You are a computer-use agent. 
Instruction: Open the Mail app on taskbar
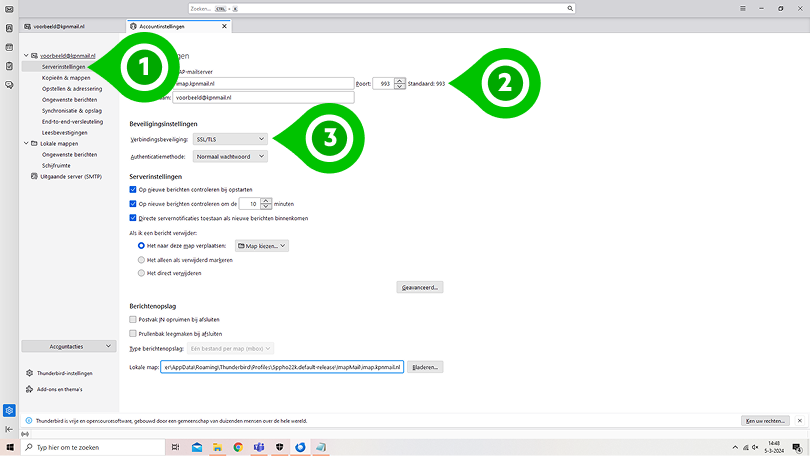(x=197, y=447)
